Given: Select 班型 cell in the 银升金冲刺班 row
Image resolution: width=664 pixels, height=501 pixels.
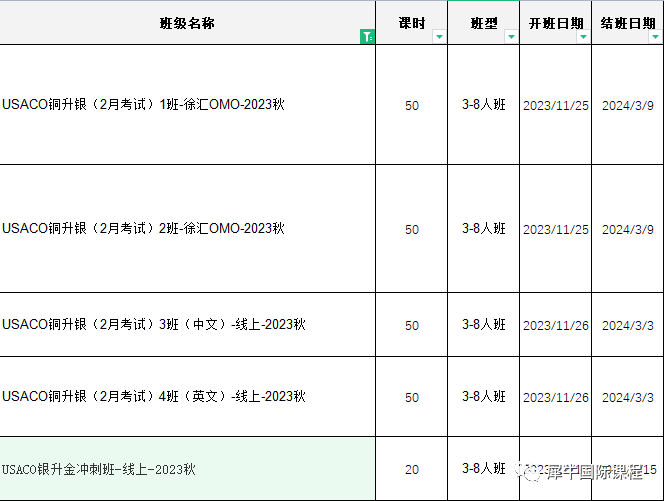Looking at the screenshot, I should click(x=484, y=468).
